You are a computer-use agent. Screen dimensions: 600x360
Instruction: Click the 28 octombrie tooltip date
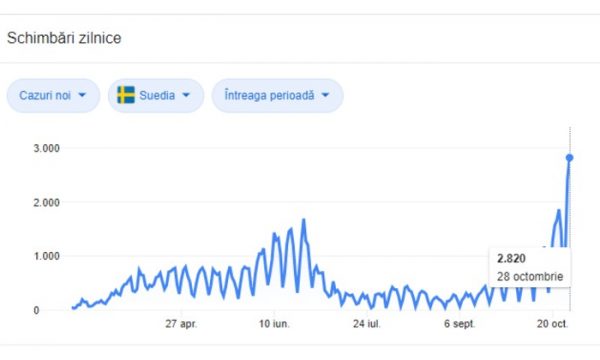530,277
